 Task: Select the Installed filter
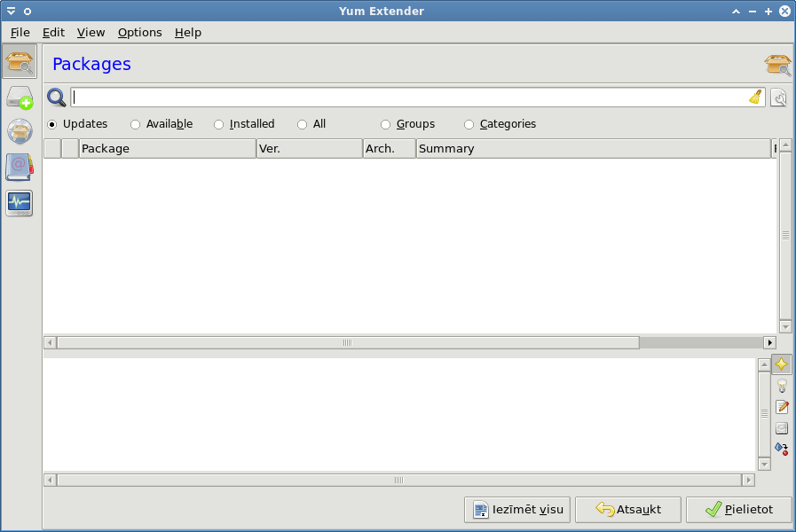click(244, 124)
